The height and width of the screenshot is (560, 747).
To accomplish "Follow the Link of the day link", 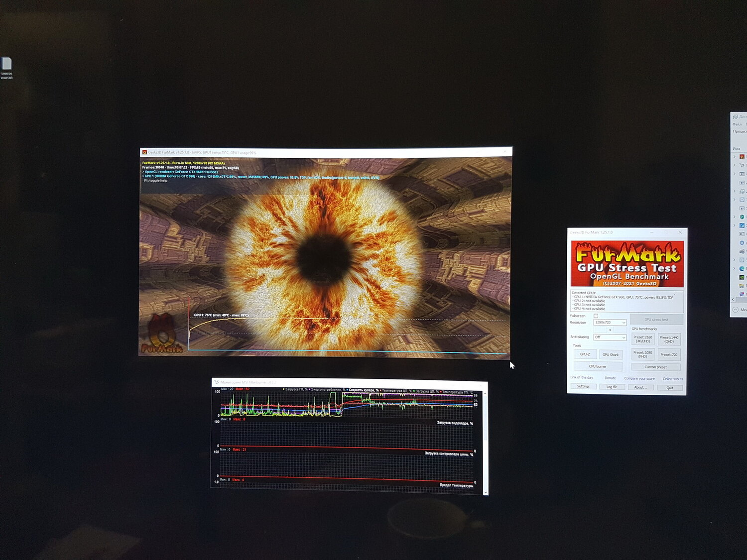I will click(582, 377).
